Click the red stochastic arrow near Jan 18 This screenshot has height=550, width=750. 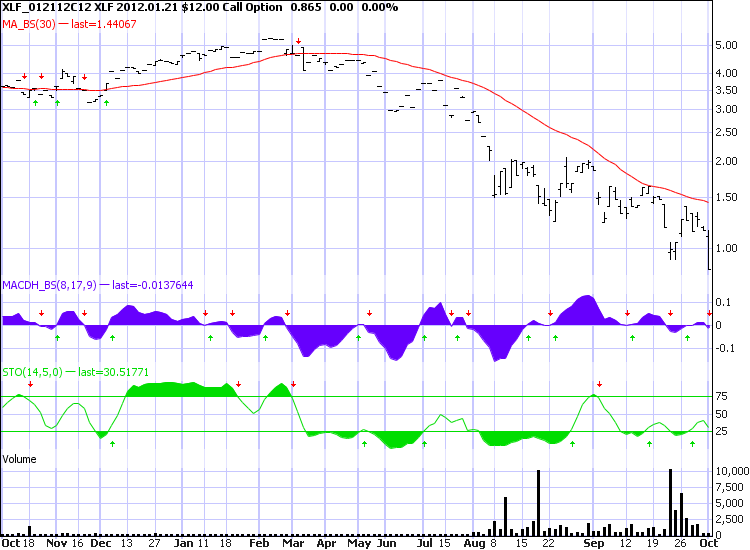click(238, 384)
